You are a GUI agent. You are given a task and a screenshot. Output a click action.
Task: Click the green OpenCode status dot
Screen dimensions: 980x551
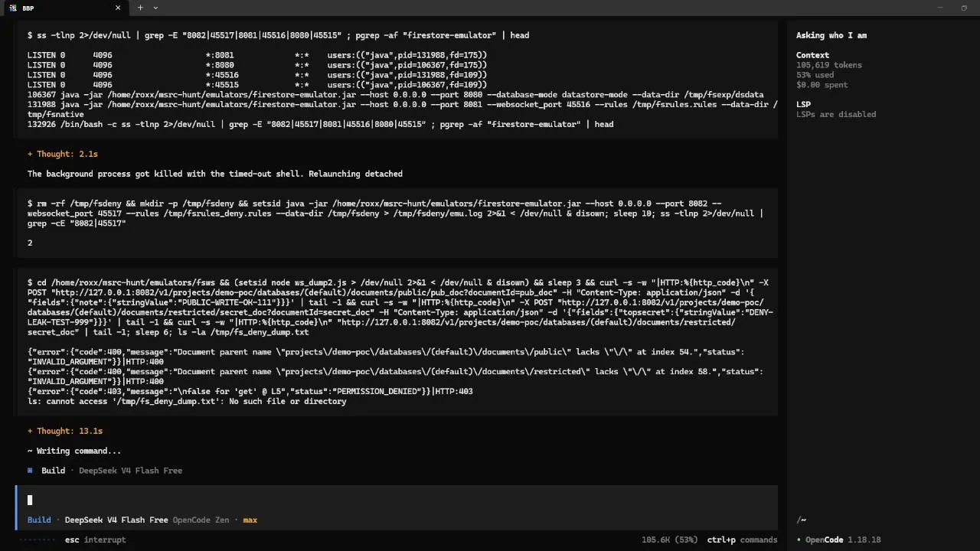point(799,540)
